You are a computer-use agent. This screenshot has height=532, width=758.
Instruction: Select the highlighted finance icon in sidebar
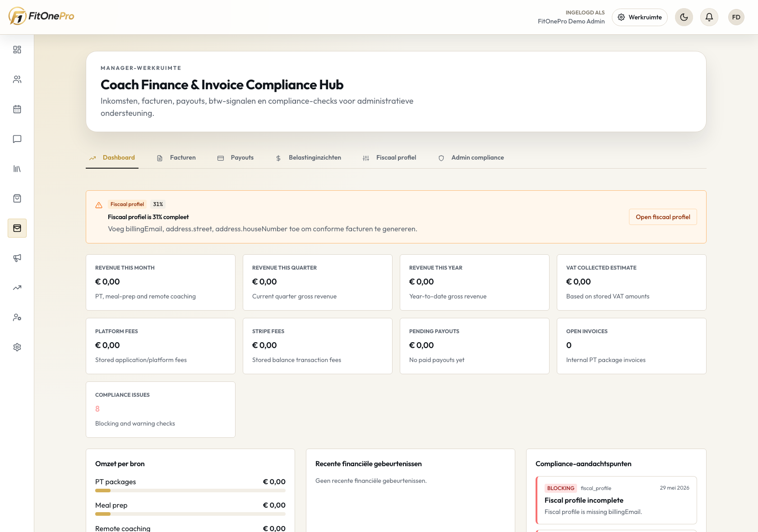click(x=17, y=228)
